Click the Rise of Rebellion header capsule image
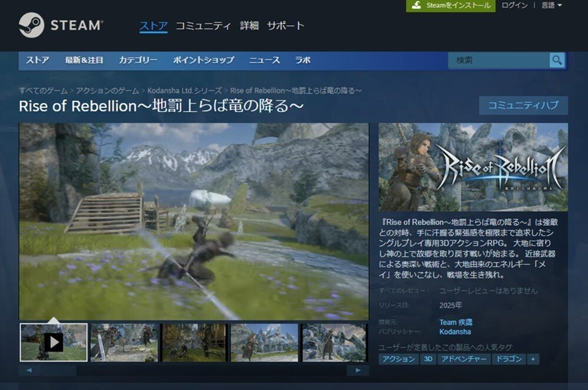 (x=473, y=167)
